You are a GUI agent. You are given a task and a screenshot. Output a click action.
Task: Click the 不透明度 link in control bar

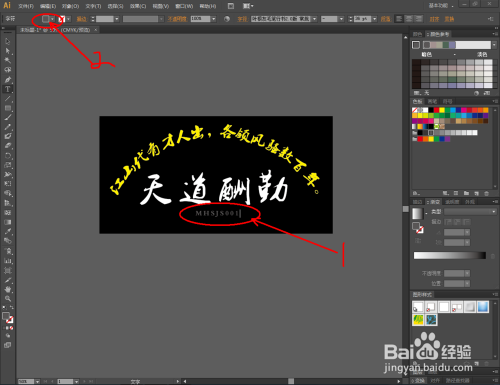(x=177, y=19)
